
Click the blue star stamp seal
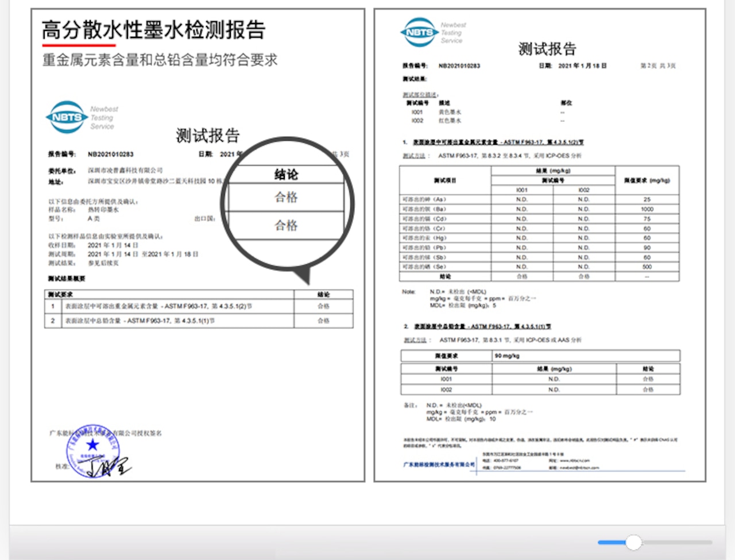click(92, 450)
